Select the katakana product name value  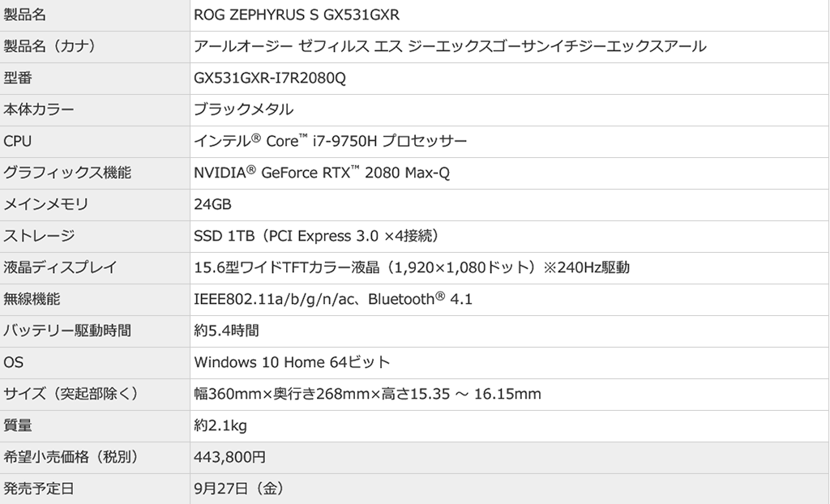[450, 46]
